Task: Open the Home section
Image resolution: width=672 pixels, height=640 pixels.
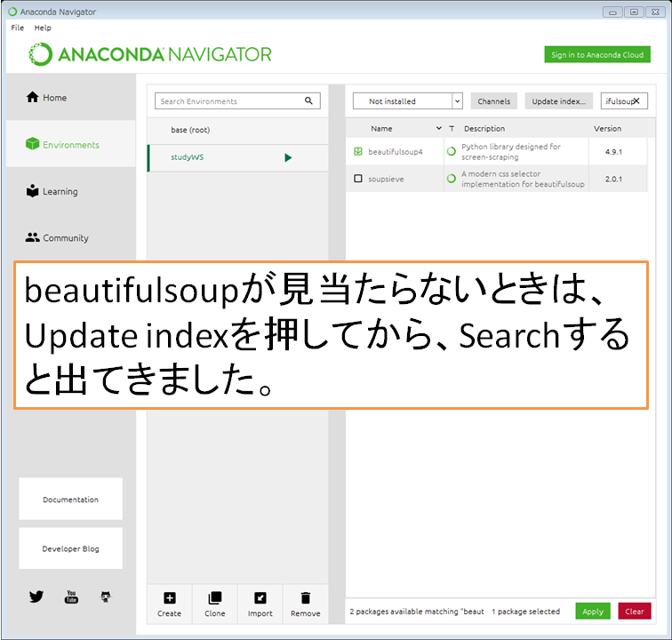Action: point(71,97)
